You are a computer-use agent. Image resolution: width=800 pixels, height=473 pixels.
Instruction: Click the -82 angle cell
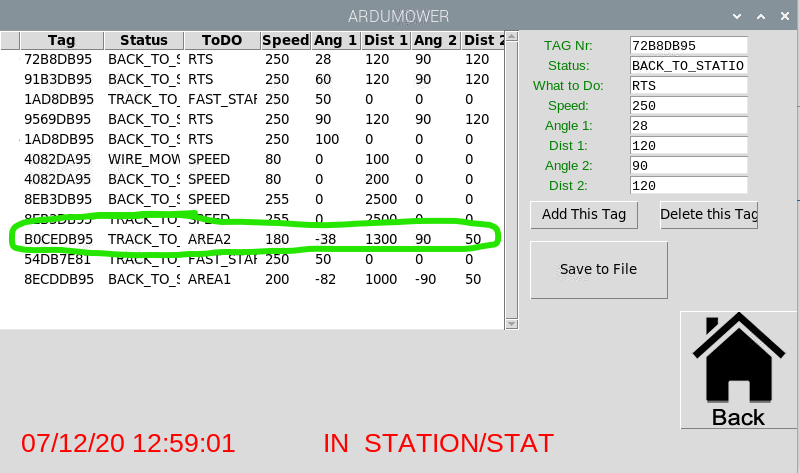[x=325, y=279]
